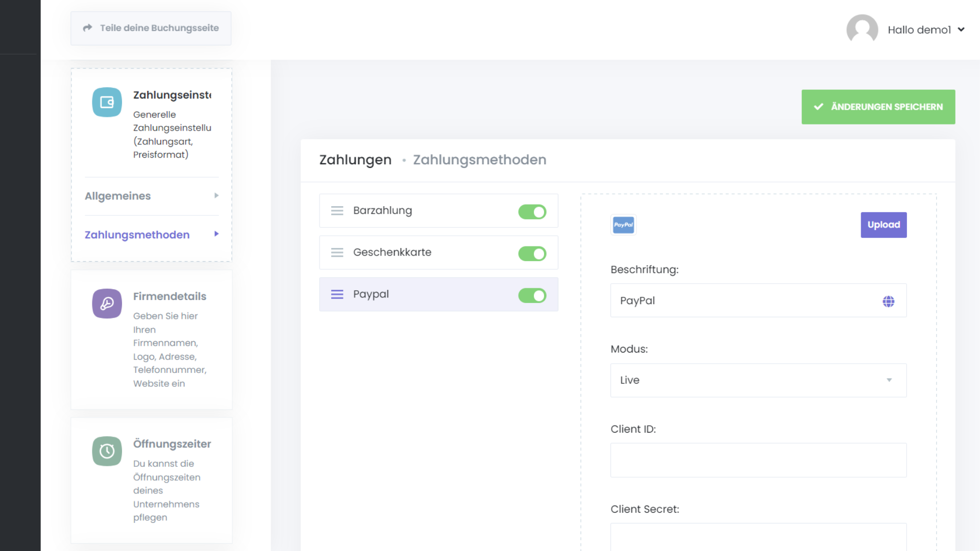This screenshot has width=980, height=551.
Task: Click the Zahlungseinstellungen wallet icon
Action: click(x=107, y=102)
